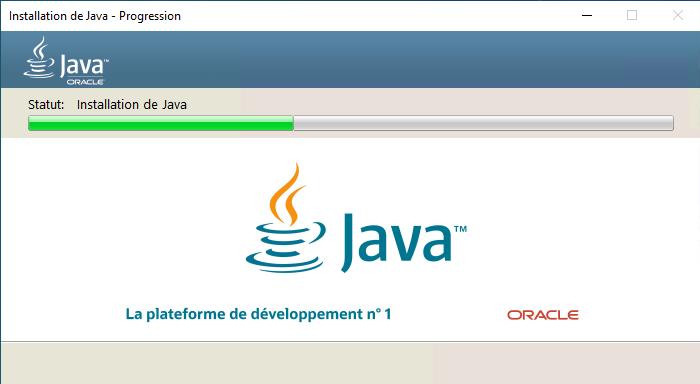Close the Java installer window

click(677, 16)
